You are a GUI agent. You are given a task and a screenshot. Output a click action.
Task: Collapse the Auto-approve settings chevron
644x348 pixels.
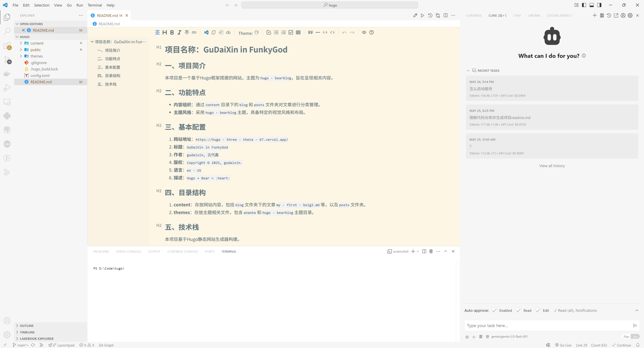point(637,310)
